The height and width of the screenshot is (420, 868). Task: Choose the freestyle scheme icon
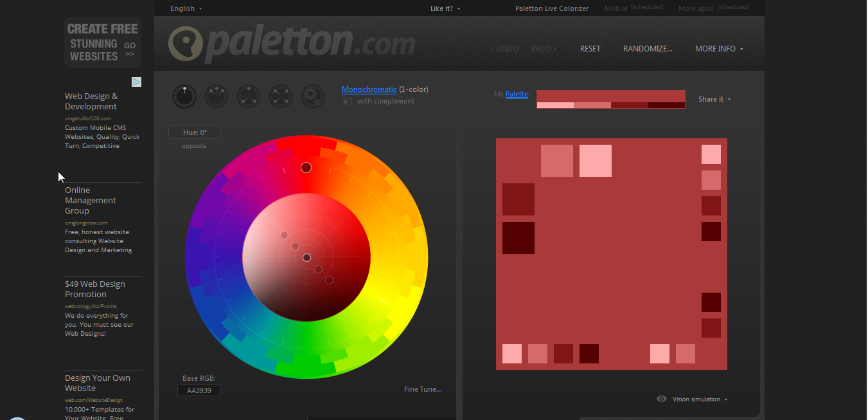pyautogui.click(x=313, y=95)
